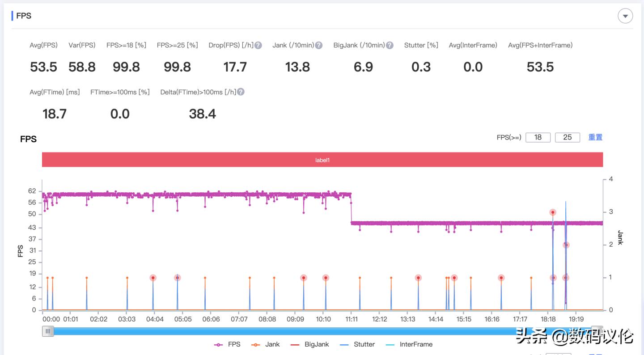Click the help icon beside Delta(FTime)>100ms
644x355 pixels.
point(241,92)
